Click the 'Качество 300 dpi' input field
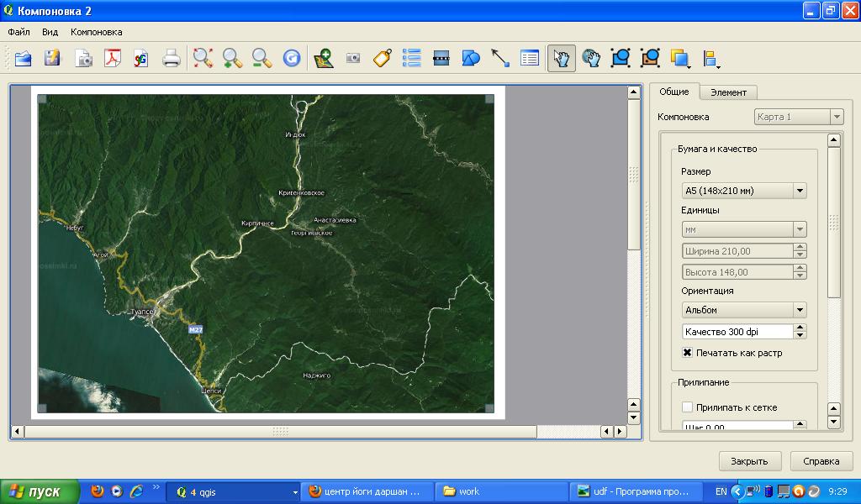 click(737, 332)
